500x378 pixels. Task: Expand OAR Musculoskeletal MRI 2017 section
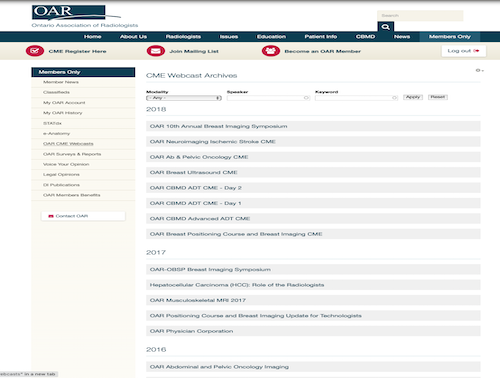[313, 300]
